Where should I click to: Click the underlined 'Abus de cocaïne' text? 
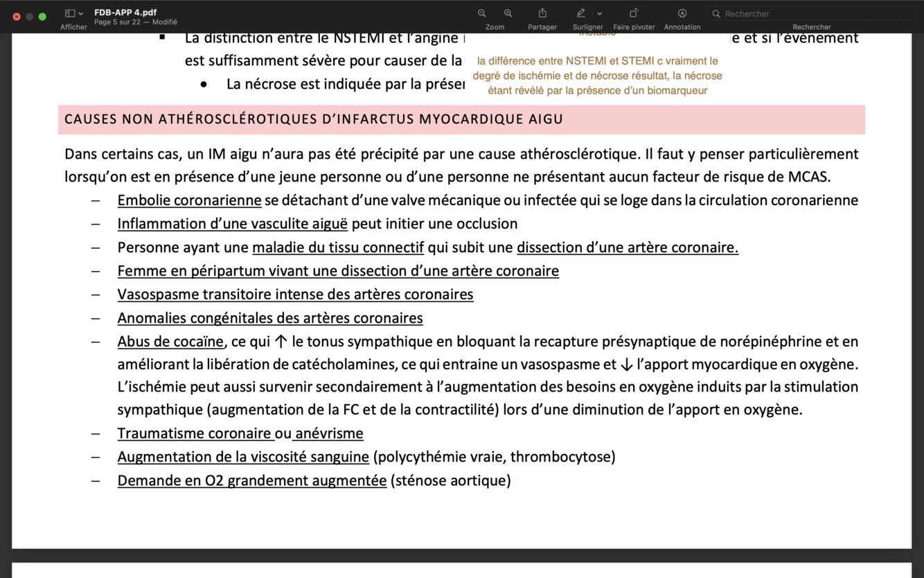click(170, 342)
